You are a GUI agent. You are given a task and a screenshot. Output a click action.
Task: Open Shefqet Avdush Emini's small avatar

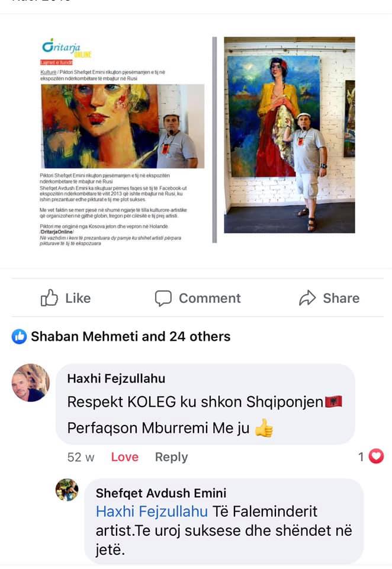coord(67,490)
